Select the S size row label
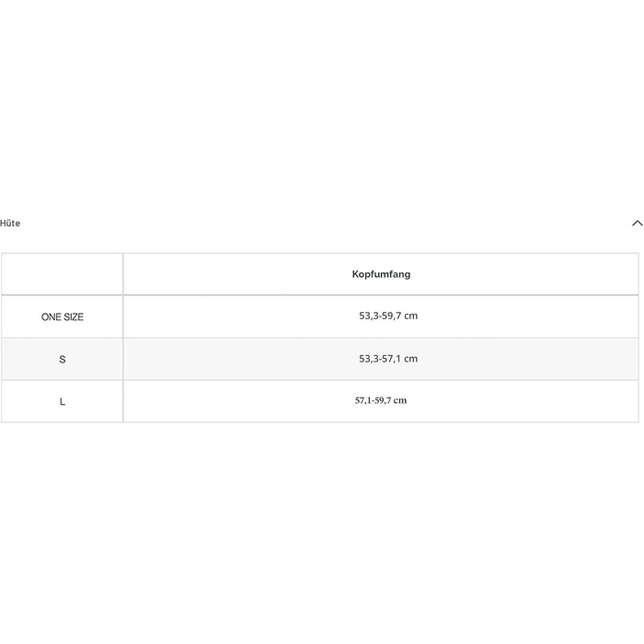 coord(62,360)
